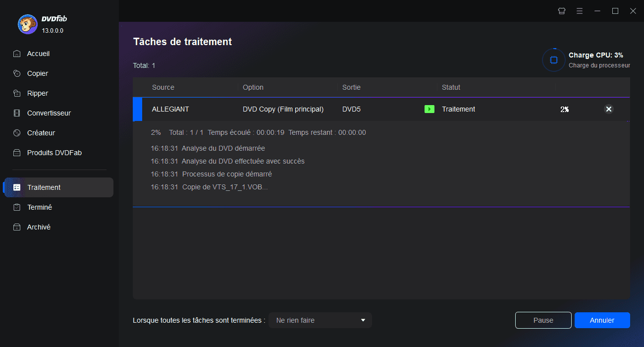
Task: Click the Copier disc icon
Action: click(x=17, y=73)
